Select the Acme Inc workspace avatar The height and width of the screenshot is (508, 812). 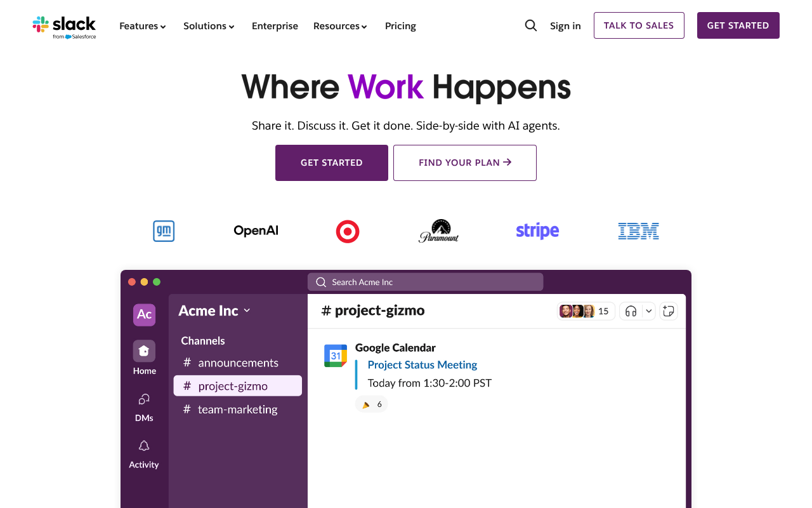[144, 315]
